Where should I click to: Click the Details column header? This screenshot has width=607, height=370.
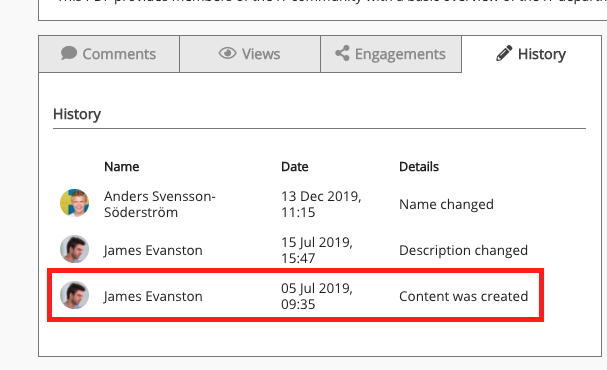coord(419,167)
